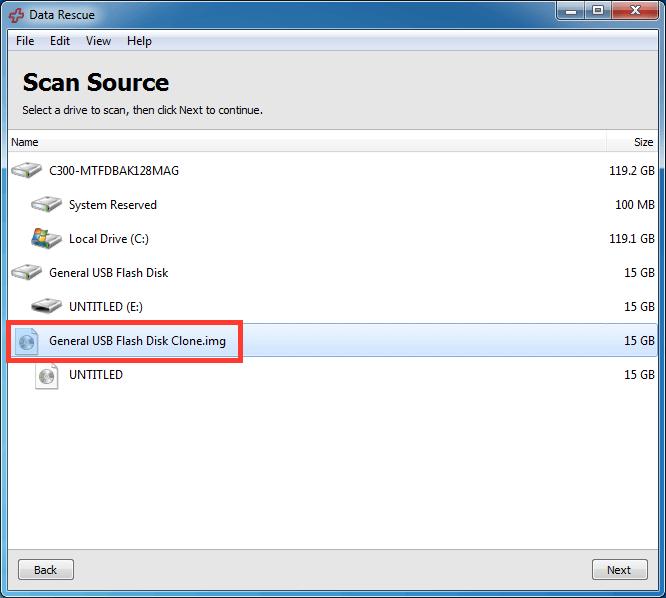Viewport: 666px width, 598px height.
Task: Go to the previous step with Back
Action: [x=45, y=570]
